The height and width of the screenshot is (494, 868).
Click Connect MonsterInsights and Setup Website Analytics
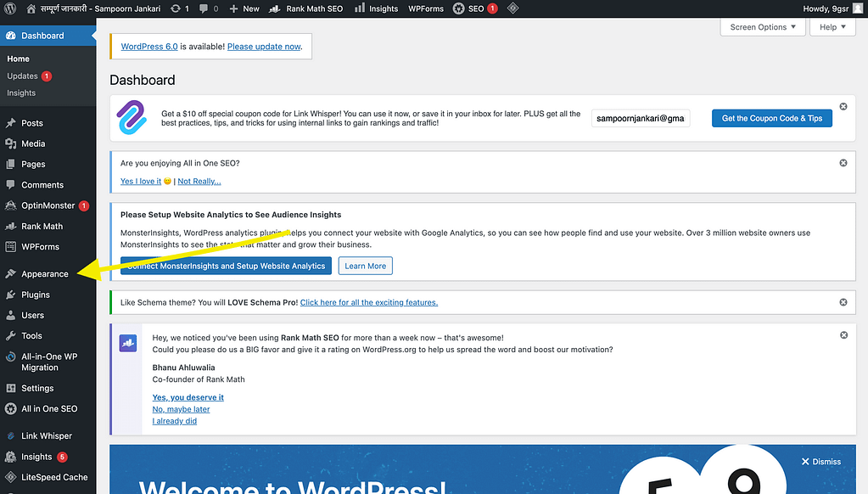[x=226, y=266]
